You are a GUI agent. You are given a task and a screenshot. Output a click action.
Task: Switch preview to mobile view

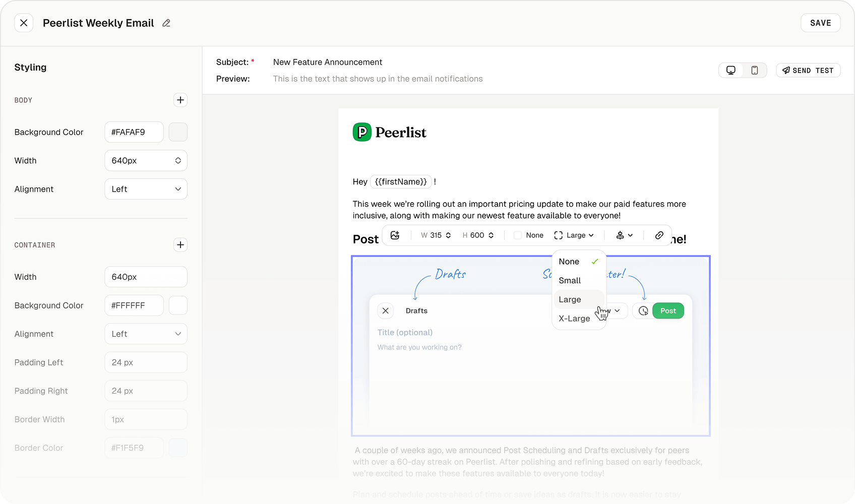tap(755, 70)
